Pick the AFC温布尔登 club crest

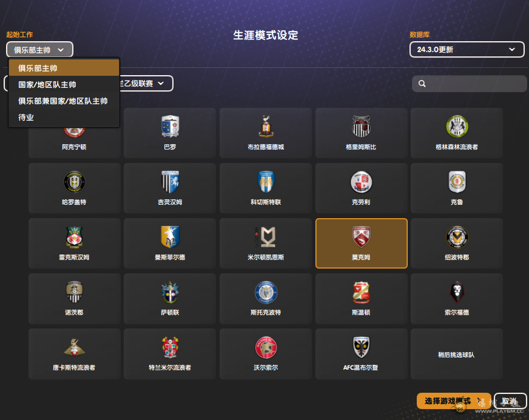(x=362, y=347)
